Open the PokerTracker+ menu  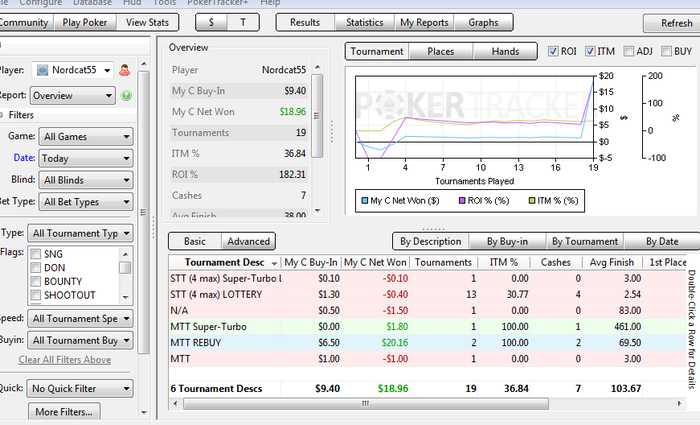click(x=218, y=3)
